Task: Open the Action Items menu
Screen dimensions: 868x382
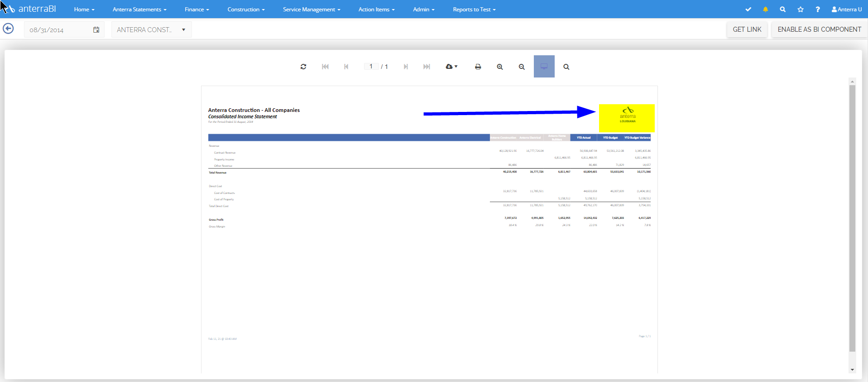Action: click(377, 9)
